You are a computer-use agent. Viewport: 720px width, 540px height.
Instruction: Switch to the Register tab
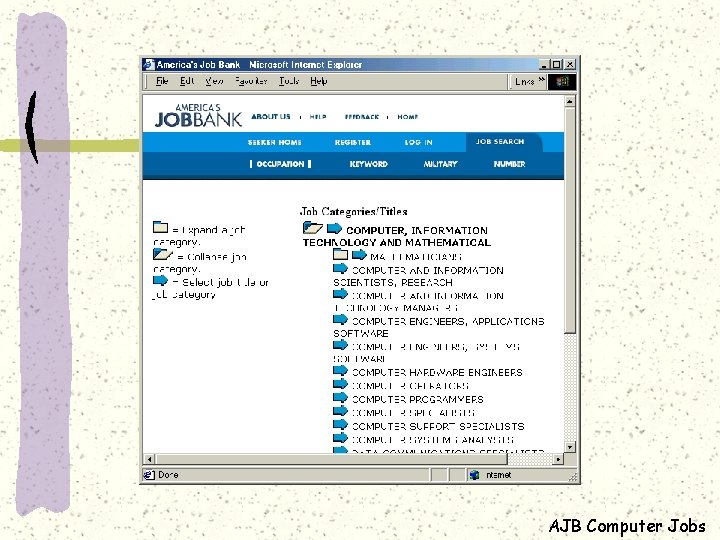pyautogui.click(x=353, y=142)
